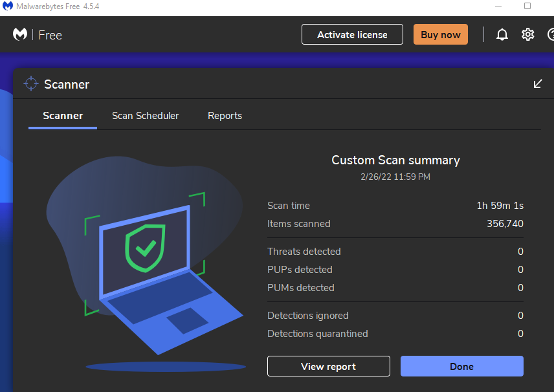Open the notifications bell
This screenshot has height=392, width=554.
pyautogui.click(x=502, y=35)
